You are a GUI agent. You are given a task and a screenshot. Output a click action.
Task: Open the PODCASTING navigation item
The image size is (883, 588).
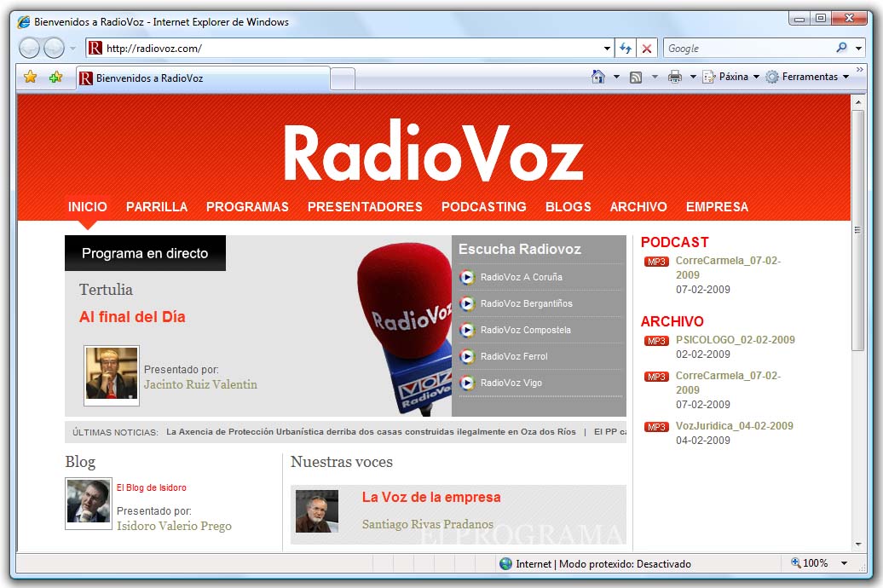(x=484, y=207)
